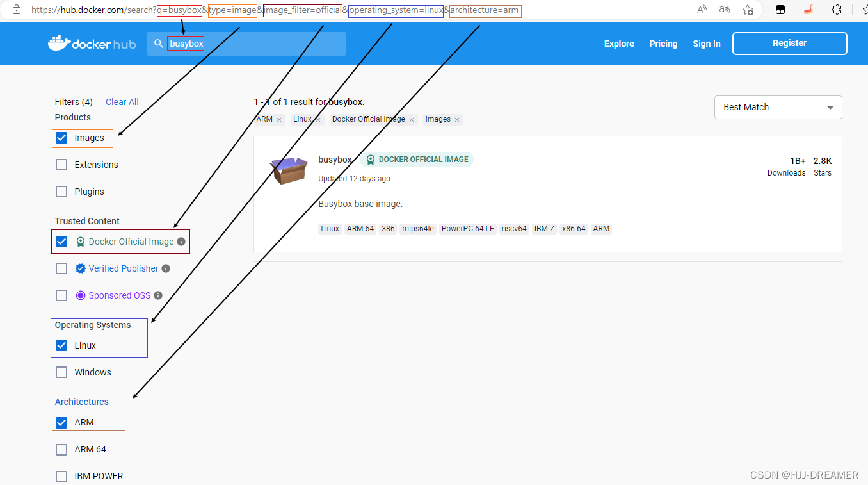Image resolution: width=868 pixels, height=485 pixels.
Task: Click the busybox package box thumbnail
Action: pyautogui.click(x=289, y=169)
